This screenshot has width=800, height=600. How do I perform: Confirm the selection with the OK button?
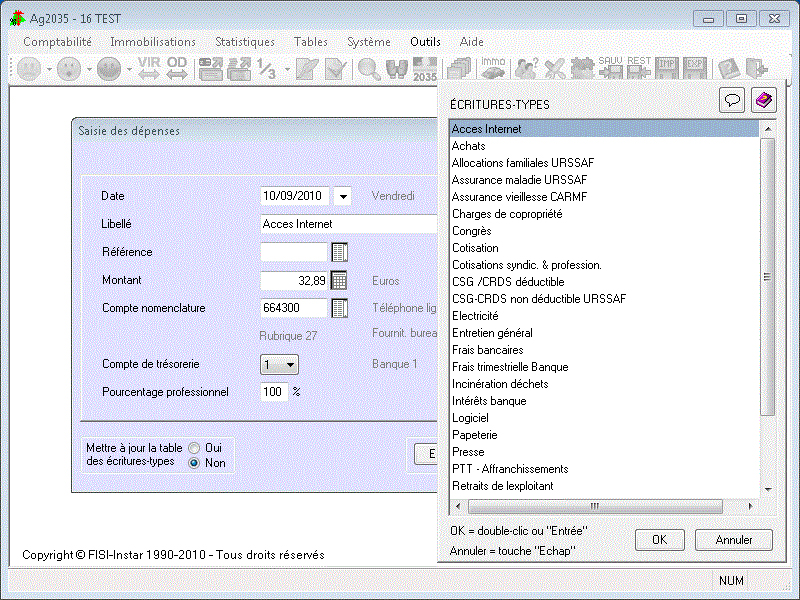(660, 540)
